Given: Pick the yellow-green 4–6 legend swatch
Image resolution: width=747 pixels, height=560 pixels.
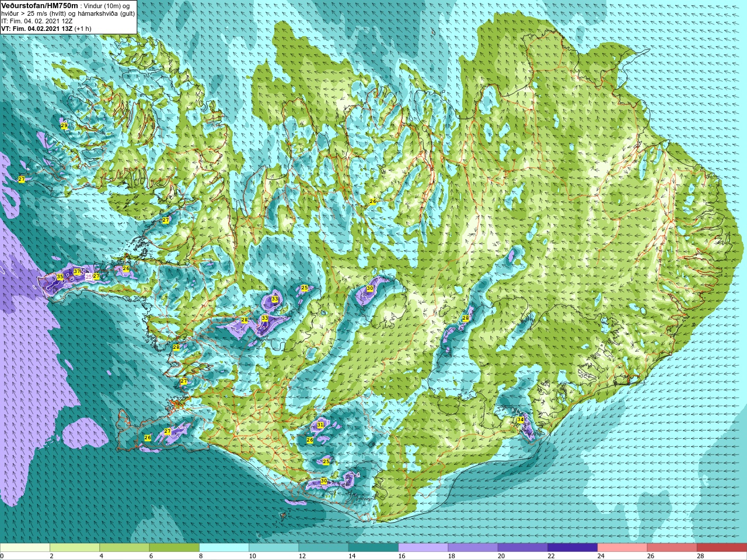Looking at the screenshot, I should 124,548.
